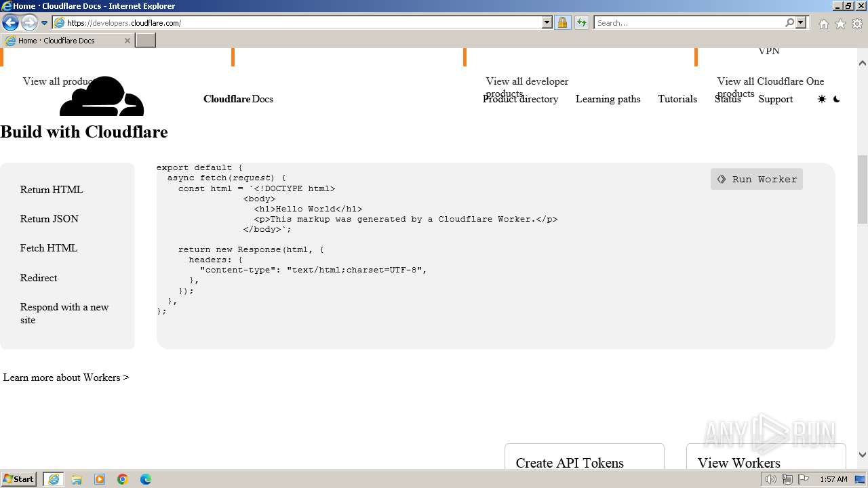
Task: Open the Support menu item
Action: click(776, 99)
